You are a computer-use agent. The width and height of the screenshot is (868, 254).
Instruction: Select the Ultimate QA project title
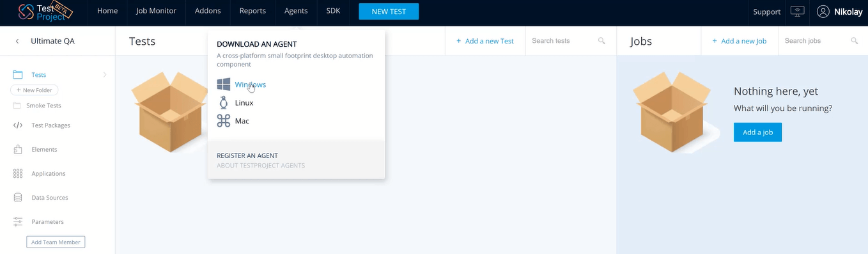point(53,41)
